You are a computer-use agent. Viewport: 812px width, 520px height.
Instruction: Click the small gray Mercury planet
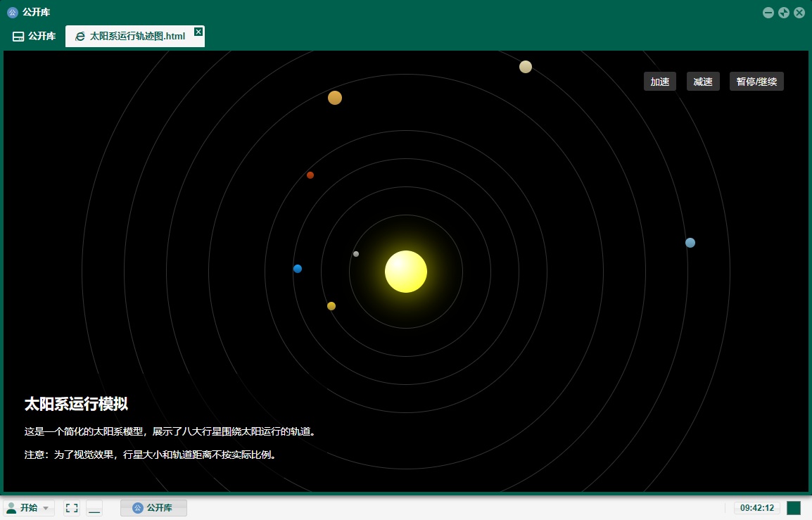pos(356,254)
